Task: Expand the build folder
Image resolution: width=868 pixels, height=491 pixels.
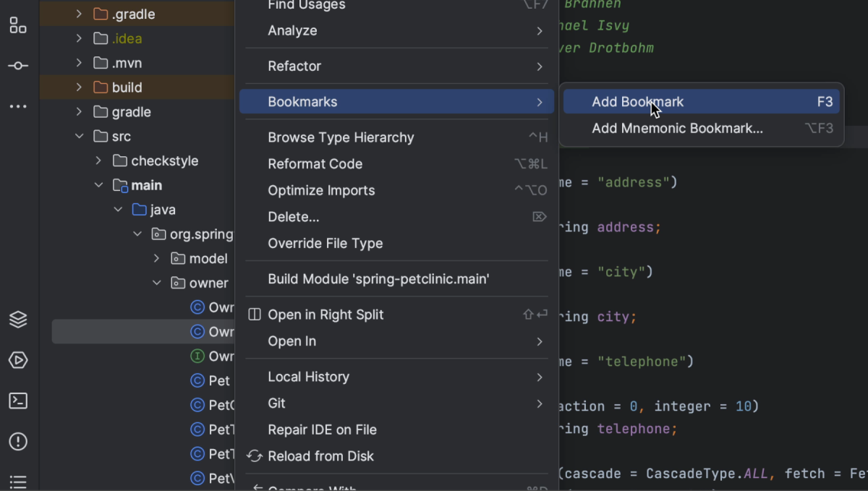Action: (80, 87)
